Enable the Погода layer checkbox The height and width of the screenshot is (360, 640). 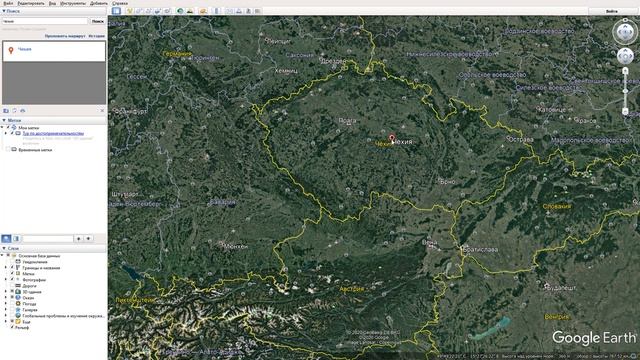coord(13,304)
